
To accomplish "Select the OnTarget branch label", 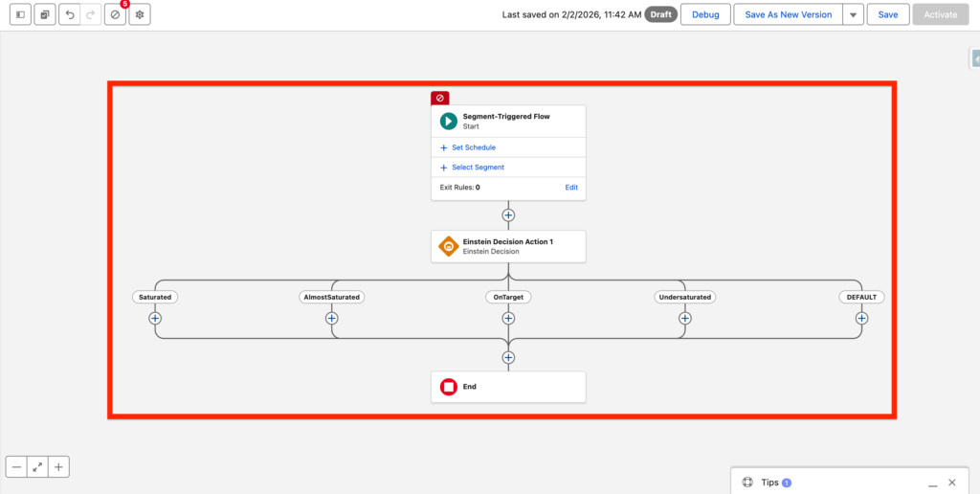I will 508,297.
